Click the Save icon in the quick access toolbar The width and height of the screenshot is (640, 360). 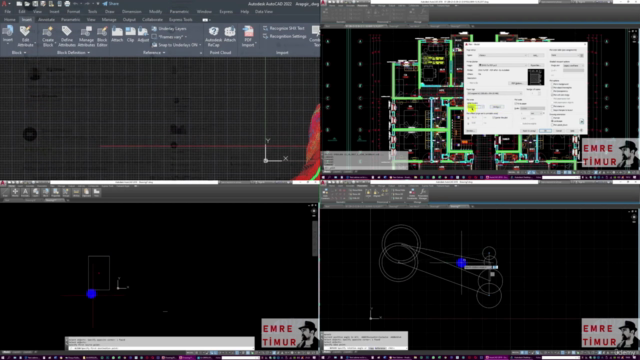click(35, 4)
